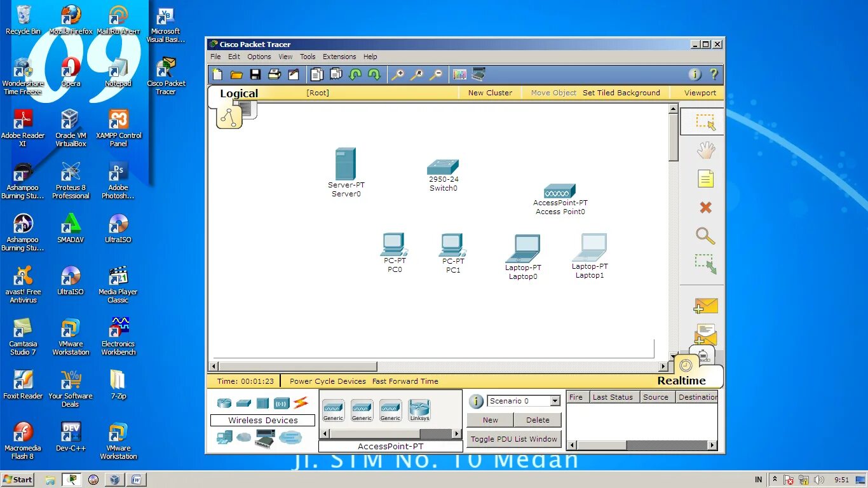Save the network with the floppy icon
The width and height of the screenshot is (868, 488).
pos(255,74)
